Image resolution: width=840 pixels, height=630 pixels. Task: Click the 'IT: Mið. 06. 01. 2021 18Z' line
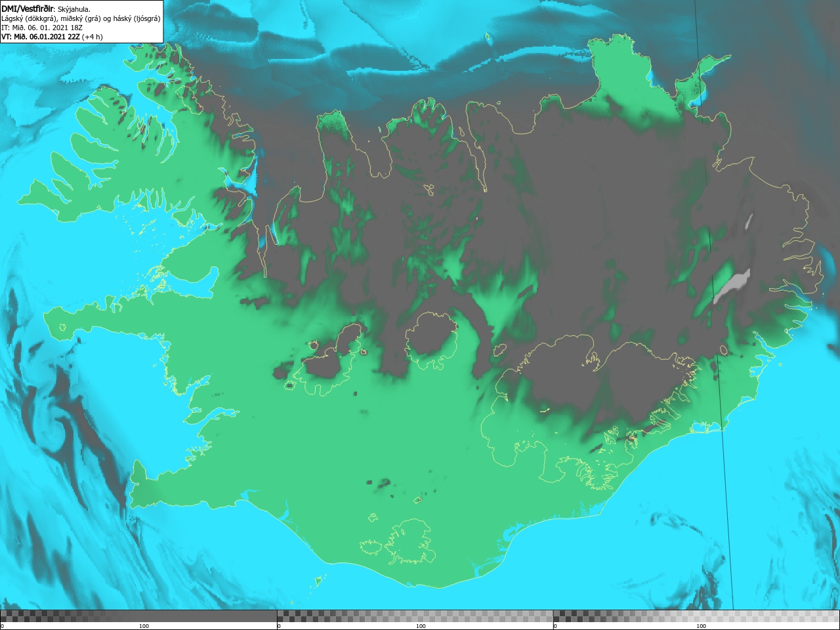pyautogui.click(x=43, y=28)
